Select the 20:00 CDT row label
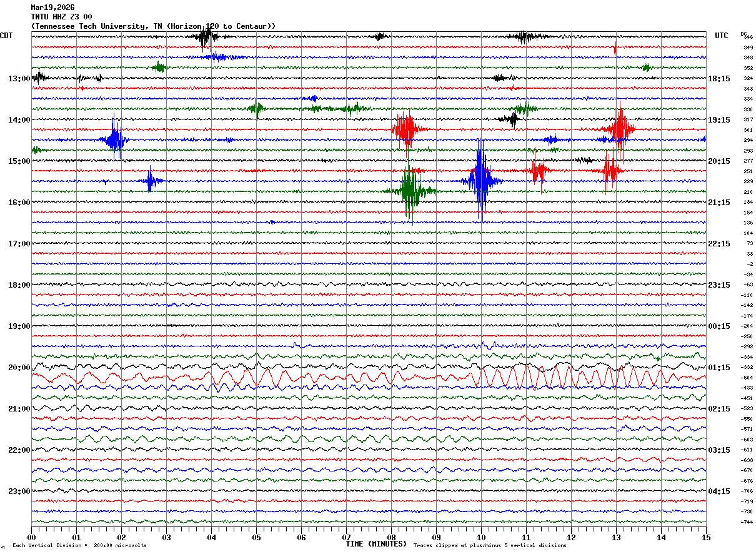Image resolution: width=756 pixels, height=554 pixels. coord(19,368)
